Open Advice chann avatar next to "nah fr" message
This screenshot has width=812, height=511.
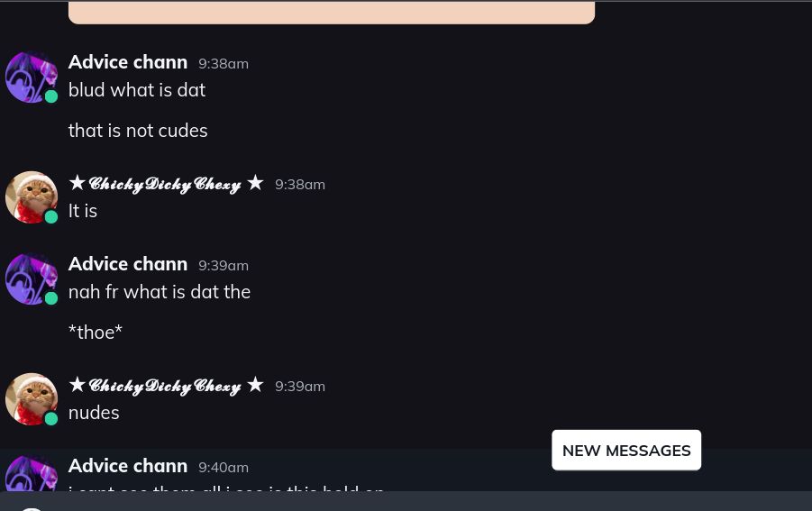coord(31,279)
